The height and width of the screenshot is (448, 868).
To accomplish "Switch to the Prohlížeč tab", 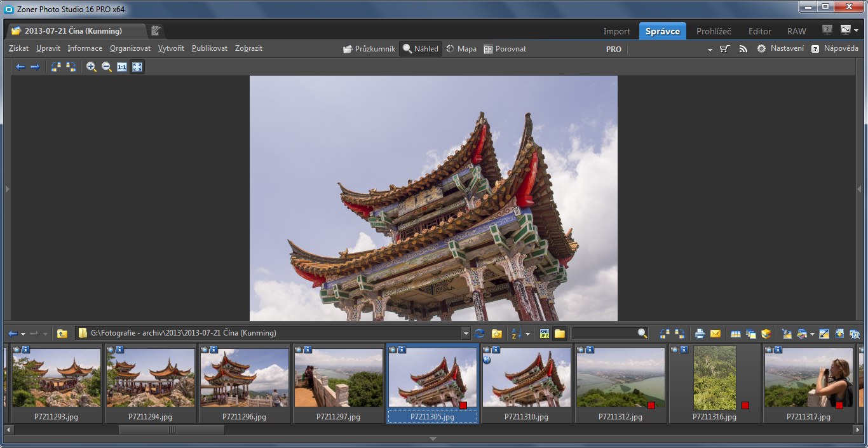I will (x=714, y=31).
